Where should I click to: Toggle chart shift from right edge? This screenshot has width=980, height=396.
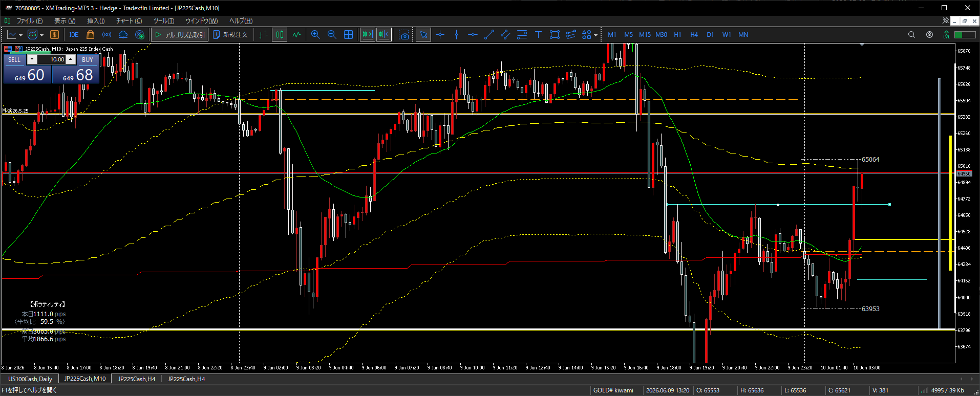384,35
